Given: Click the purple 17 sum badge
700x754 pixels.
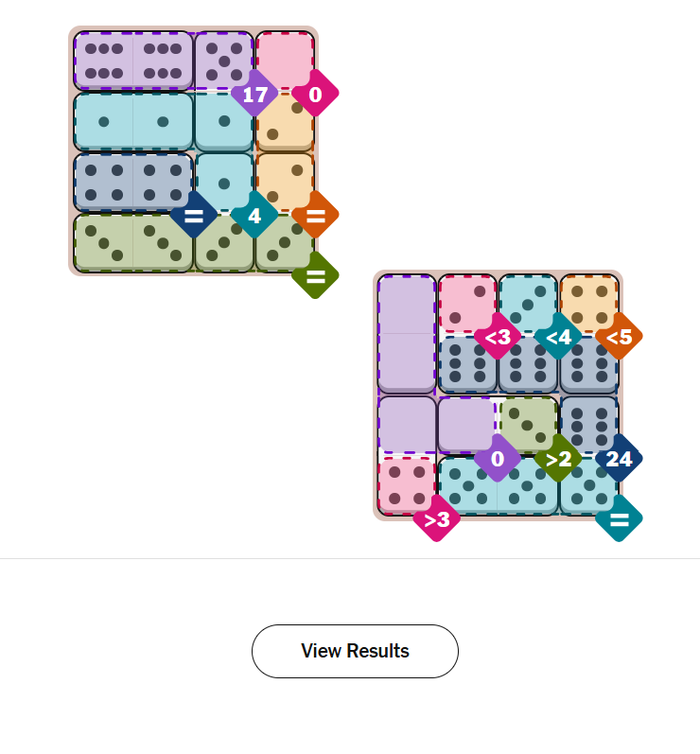Looking at the screenshot, I should (254, 95).
